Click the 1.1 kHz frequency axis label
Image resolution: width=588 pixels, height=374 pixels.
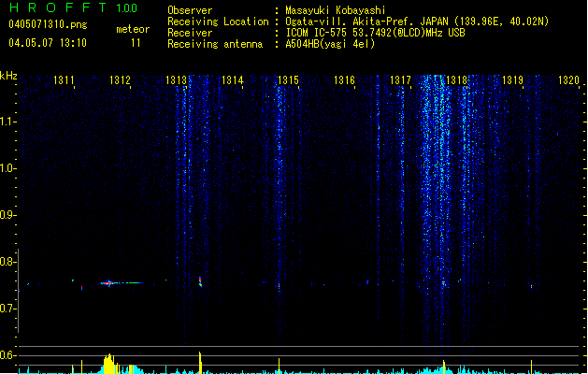(7, 122)
